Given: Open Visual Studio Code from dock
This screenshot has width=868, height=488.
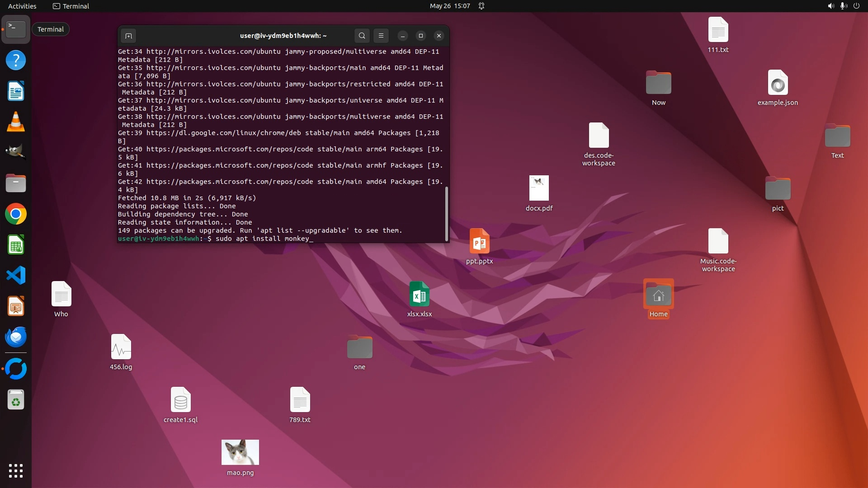Looking at the screenshot, I should 16,275.
